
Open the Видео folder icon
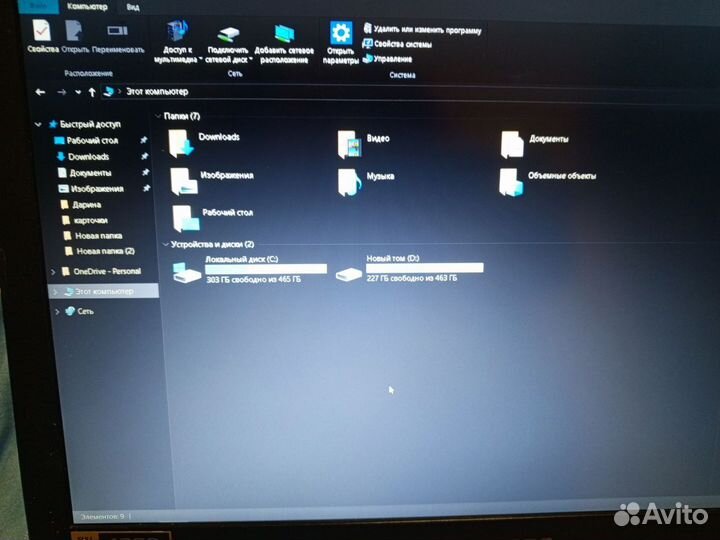coord(350,144)
